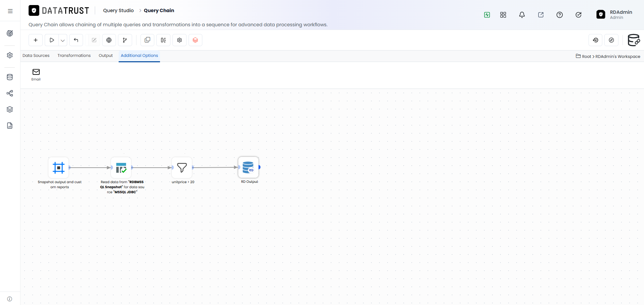
Task: Open the report document icon in sidebar
Action: tap(10, 126)
